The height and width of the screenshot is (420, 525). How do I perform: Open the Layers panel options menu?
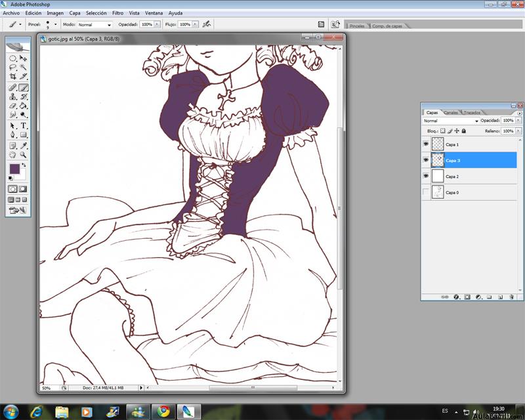520,114
